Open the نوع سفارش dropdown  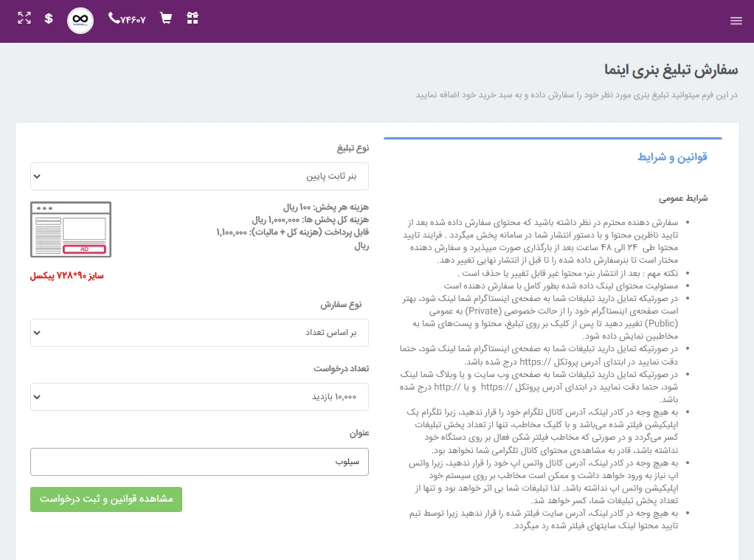pyautogui.click(x=199, y=333)
